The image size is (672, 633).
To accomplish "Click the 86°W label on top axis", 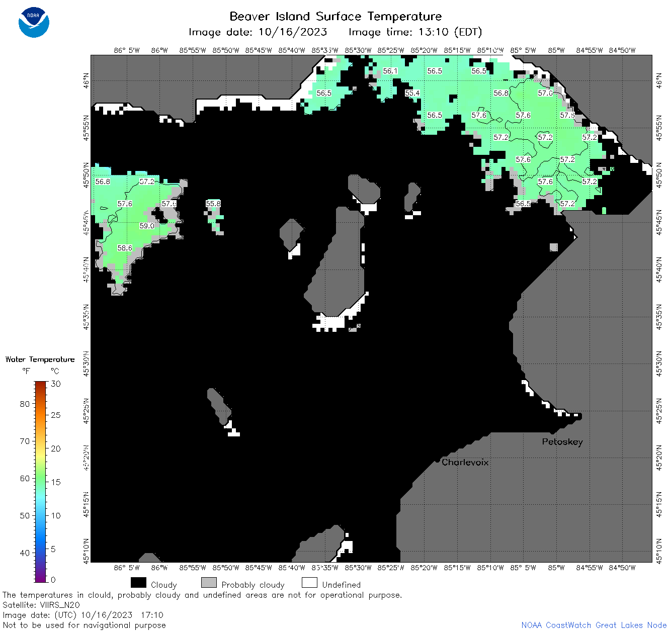I will [x=159, y=50].
